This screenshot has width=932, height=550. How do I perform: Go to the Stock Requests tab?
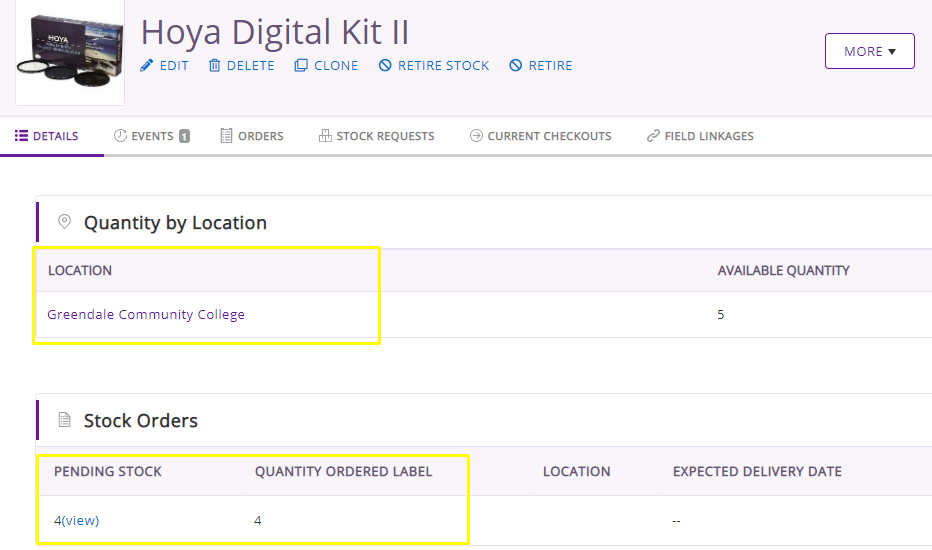point(376,136)
